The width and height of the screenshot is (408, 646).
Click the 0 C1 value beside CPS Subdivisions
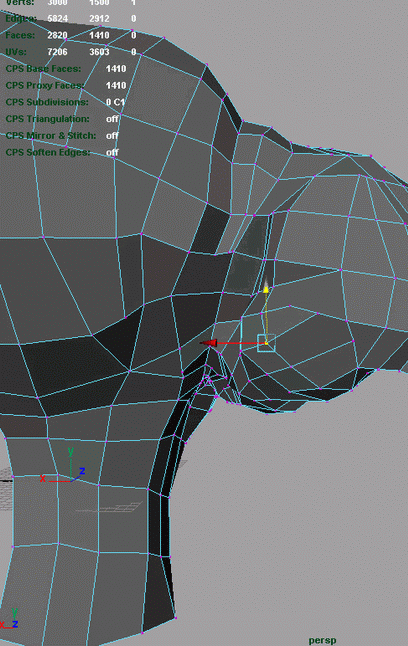115,102
